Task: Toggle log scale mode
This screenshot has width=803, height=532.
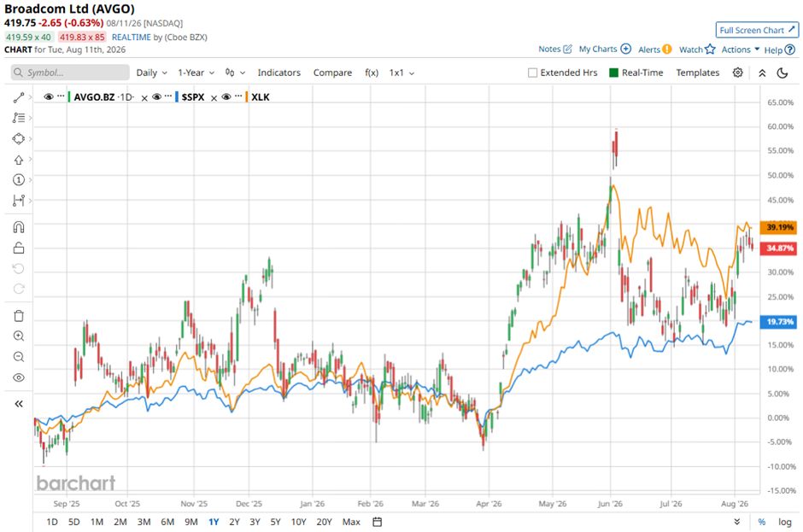Action: click(x=785, y=522)
